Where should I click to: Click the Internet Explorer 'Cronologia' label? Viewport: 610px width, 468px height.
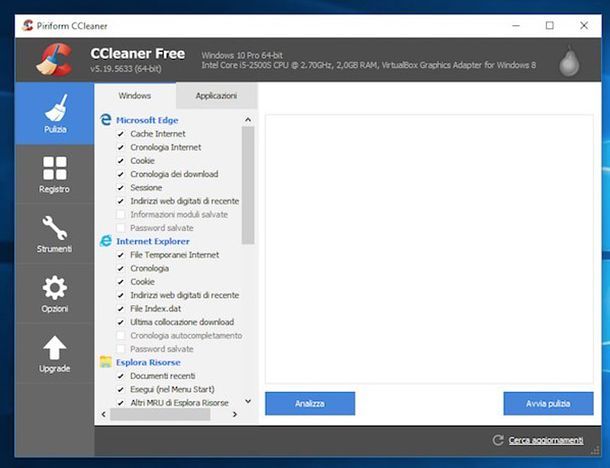click(x=149, y=268)
